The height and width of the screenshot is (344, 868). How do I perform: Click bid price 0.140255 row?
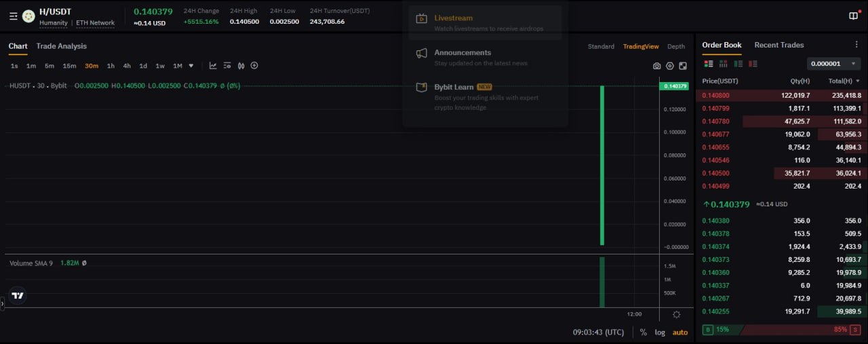pyautogui.click(x=782, y=311)
